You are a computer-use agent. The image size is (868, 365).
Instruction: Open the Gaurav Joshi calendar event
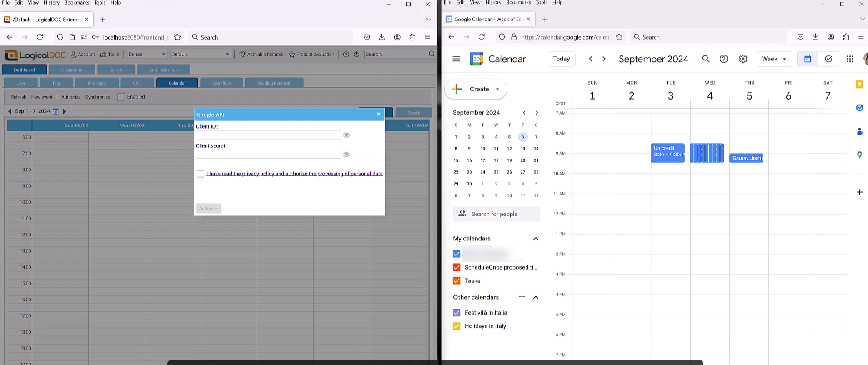click(747, 158)
